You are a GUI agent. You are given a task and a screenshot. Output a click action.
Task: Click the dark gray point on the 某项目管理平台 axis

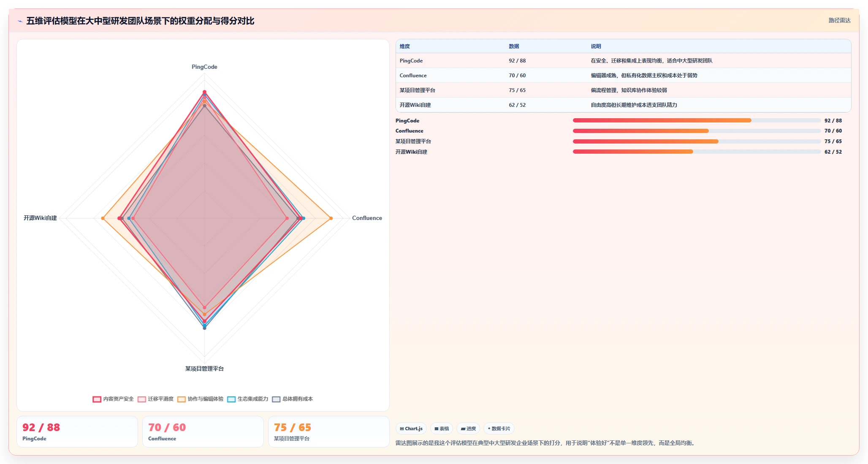(205, 328)
